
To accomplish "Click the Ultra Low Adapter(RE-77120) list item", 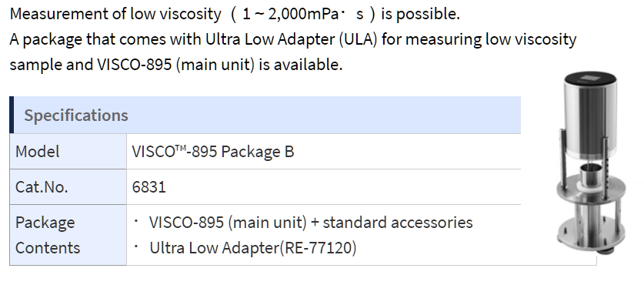I will pos(245,248).
